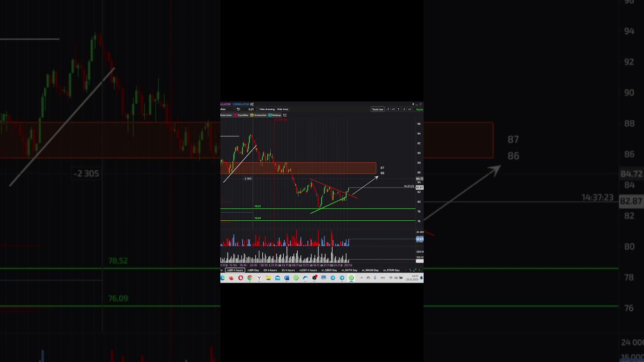Increase the 0.01 step value spinner

coord(256,108)
